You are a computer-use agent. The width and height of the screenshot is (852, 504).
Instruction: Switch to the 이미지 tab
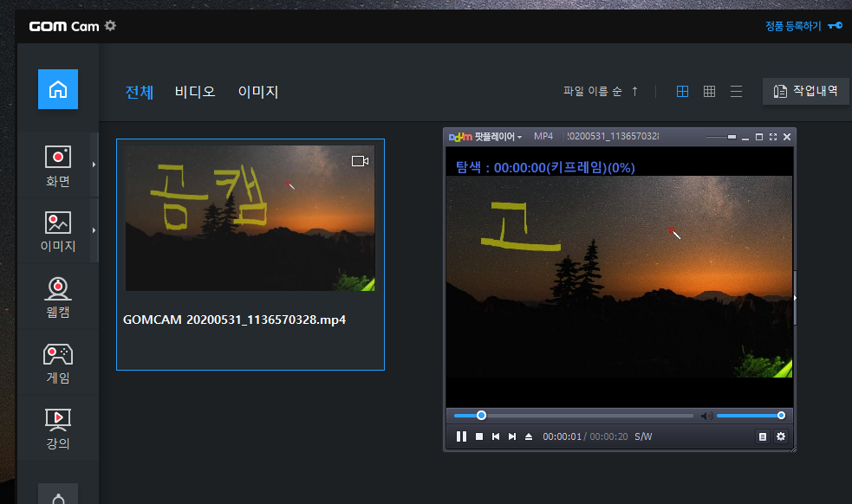[x=258, y=92]
